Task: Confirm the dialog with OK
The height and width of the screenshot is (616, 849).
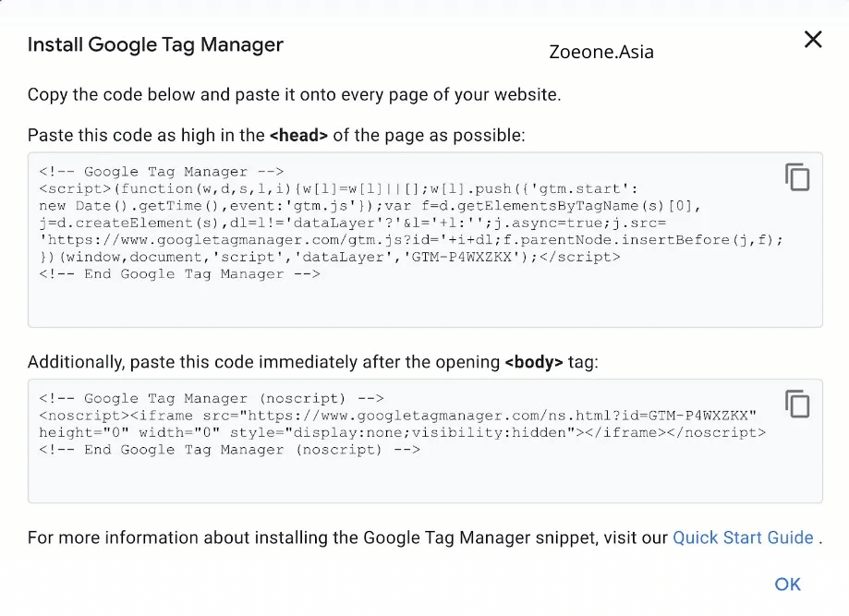Action: (787, 584)
